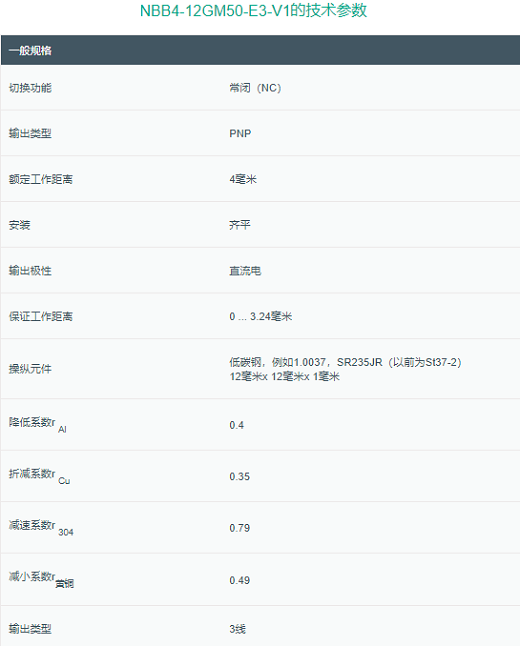Viewport: 520px width, 646px height.
Task: Click the 安装 row label
Action: point(19,225)
